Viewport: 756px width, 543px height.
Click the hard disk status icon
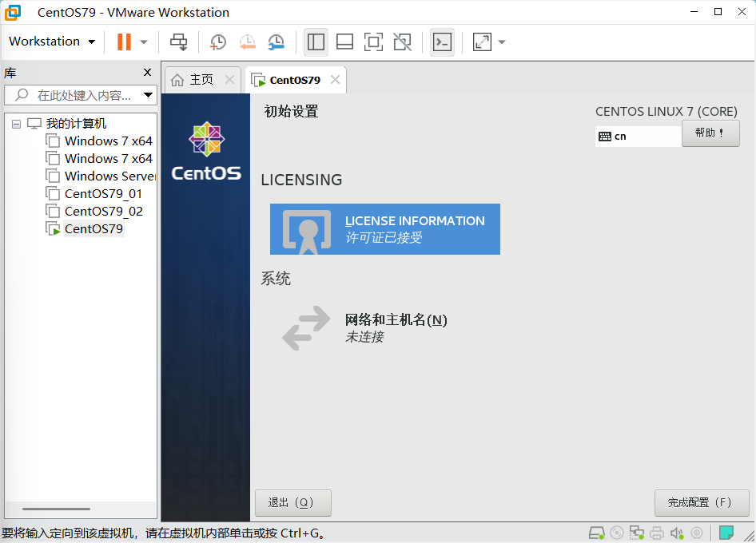[596, 533]
